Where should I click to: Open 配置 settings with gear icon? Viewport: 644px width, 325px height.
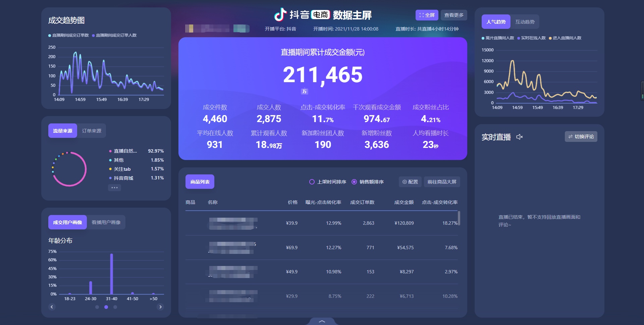(410, 182)
